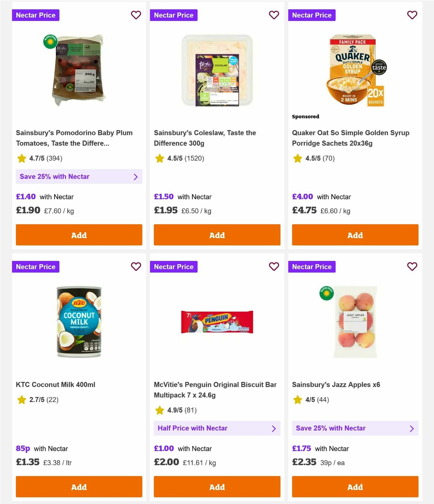This screenshot has height=504, width=434.
Task: Toggle the Nectar Price badge on the coconut milk
Action: tap(35, 267)
